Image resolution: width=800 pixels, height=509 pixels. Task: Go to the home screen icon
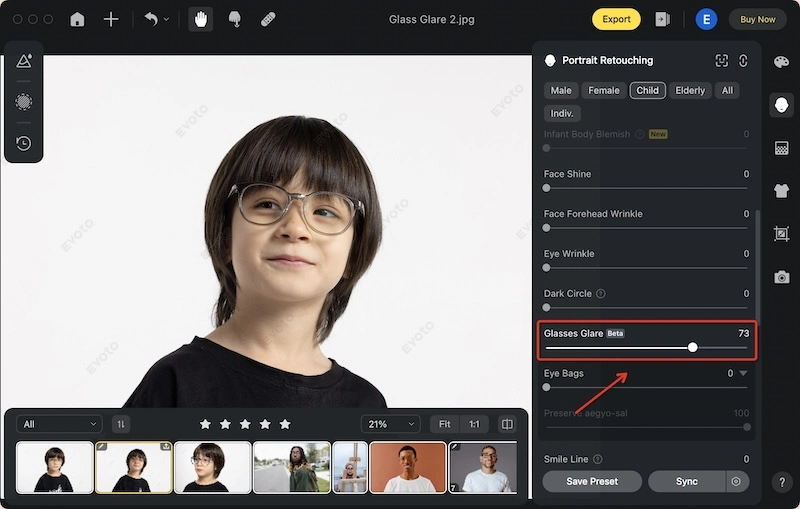coord(77,19)
